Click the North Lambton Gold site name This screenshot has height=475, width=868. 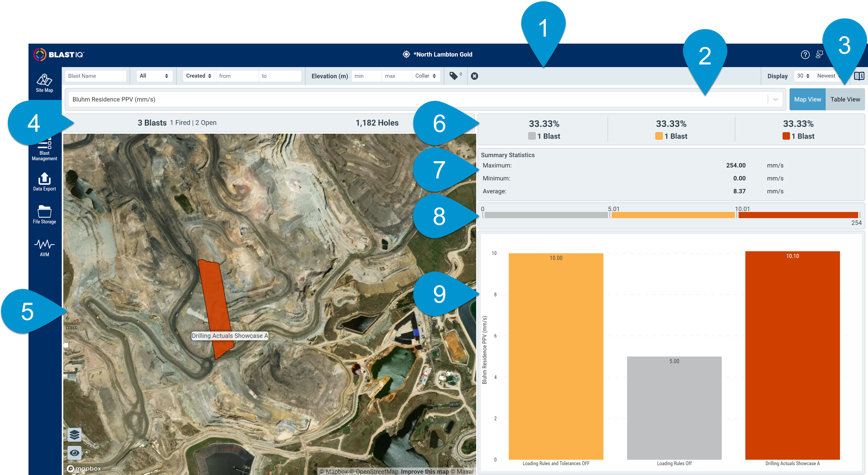pyautogui.click(x=443, y=55)
